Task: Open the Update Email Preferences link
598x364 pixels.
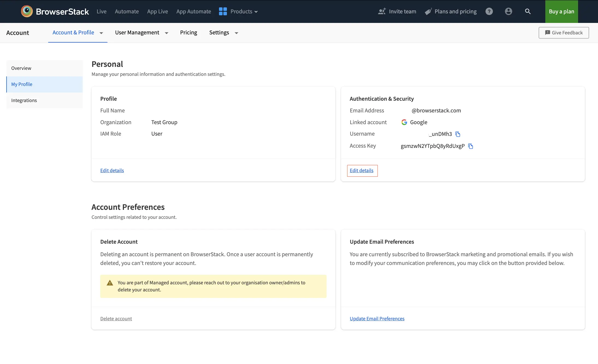Action: pyautogui.click(x=377, y=319)
